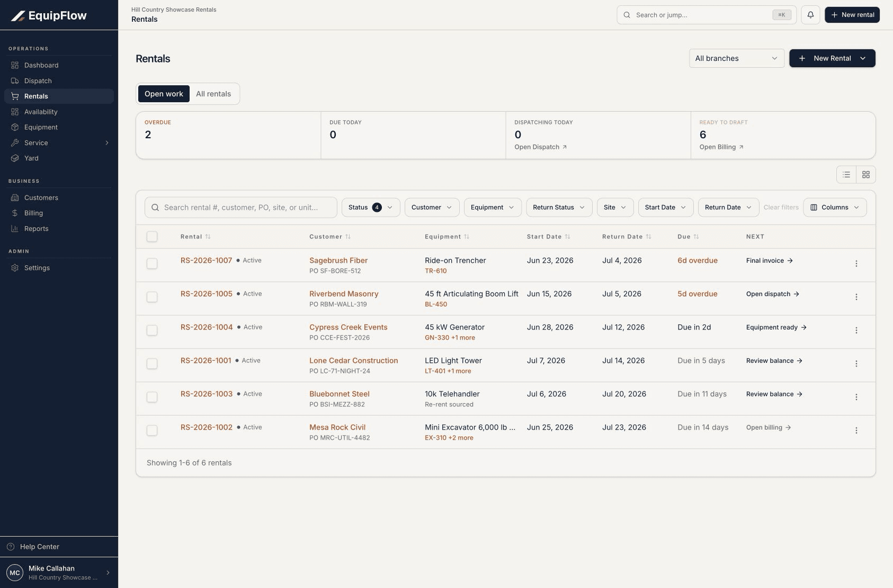Click Open Dispatch under Dispatching Today
893x588 pixels.
[x=541, y=147]
